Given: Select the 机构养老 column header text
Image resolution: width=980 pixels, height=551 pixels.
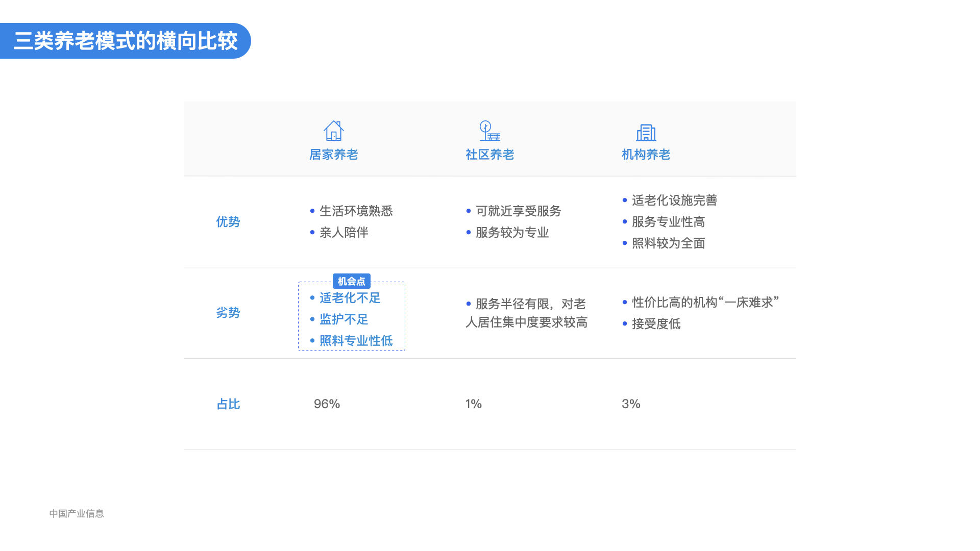Looking at the screenshot, I should pos(646,155).
